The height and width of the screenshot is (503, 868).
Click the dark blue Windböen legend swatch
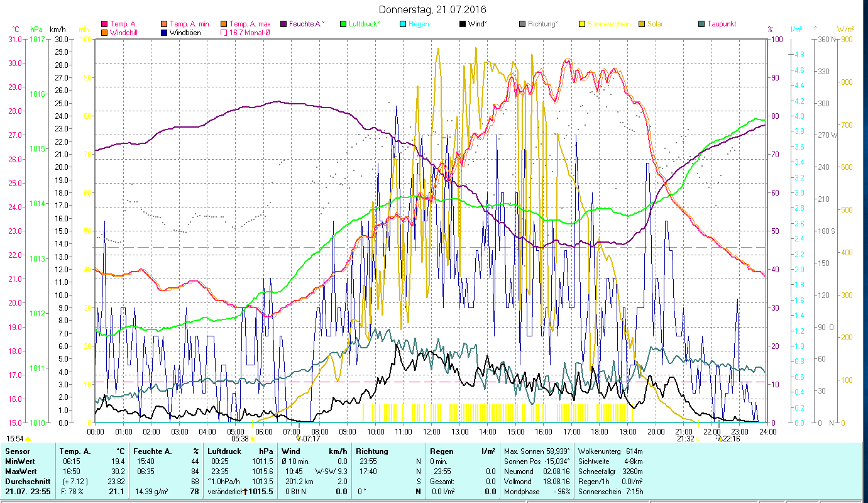(165, 33)
